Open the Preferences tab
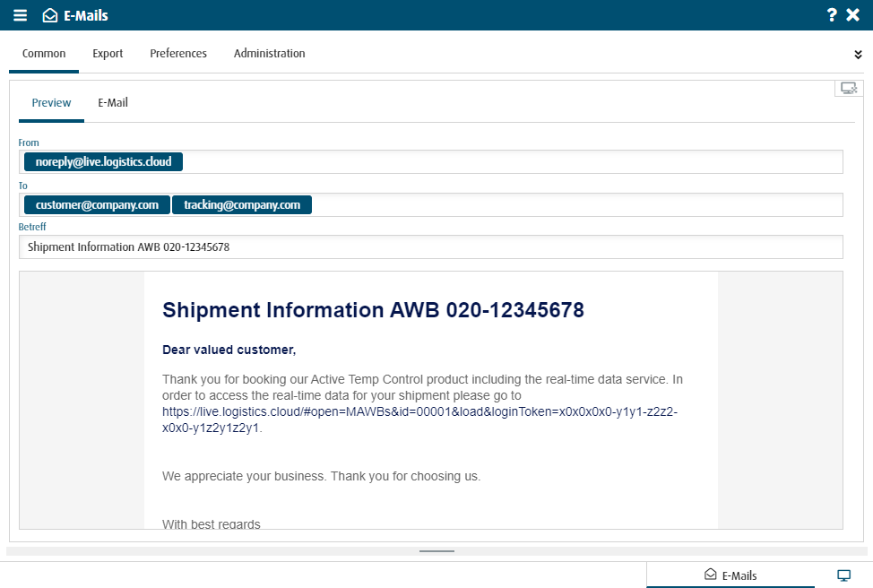Screen dimensions: 873x588 (178, 54)
